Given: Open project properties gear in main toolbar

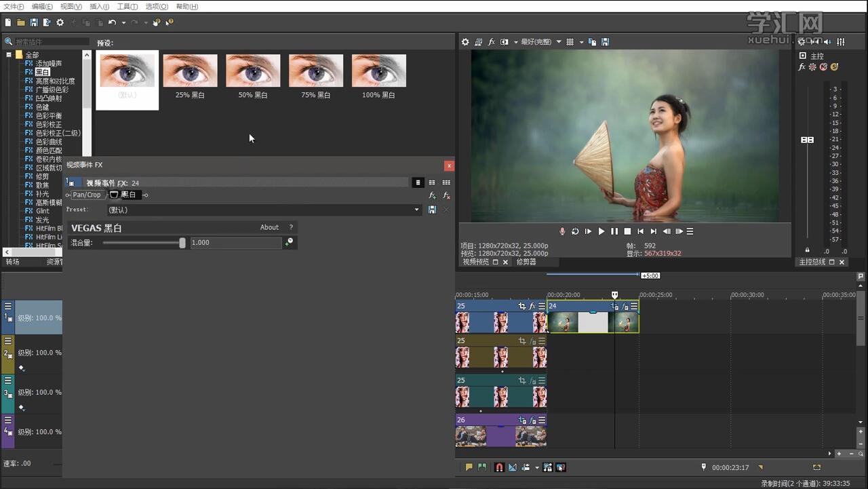Looking at the screenshot, I should point(60,22).
